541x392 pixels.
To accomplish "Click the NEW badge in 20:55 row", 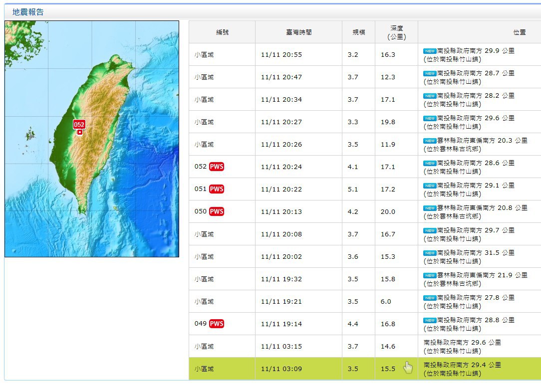I will click(x=430, y=51).
